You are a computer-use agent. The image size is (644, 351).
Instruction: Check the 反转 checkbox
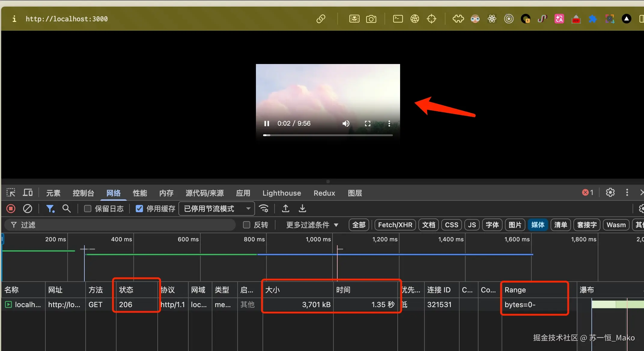[x=247, y=225]
